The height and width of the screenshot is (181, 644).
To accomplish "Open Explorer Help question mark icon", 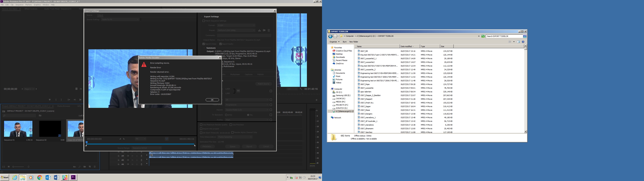I will tap(523, 42).
